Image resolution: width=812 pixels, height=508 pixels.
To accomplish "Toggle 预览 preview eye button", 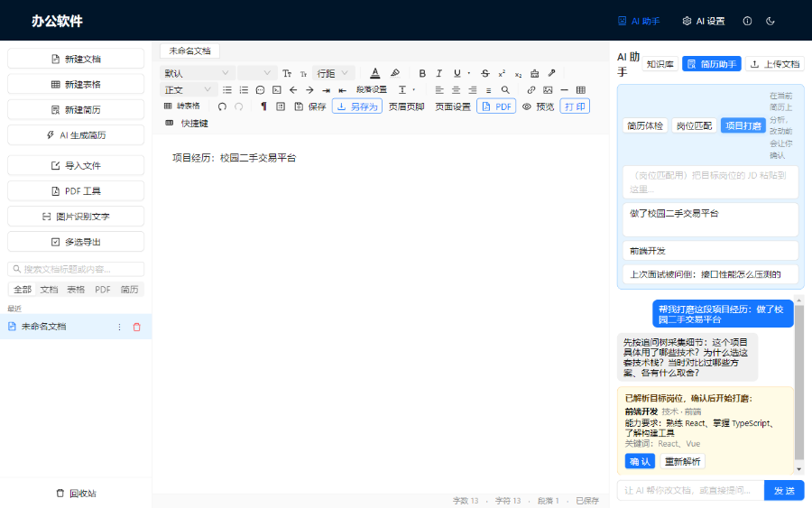I will click(x=539, y=106).
